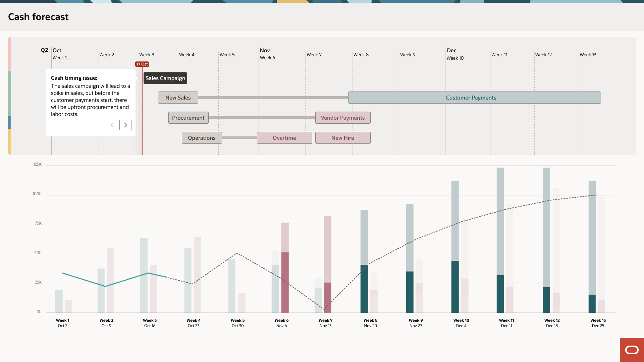644x362 pixels.
Task: Select the Operations block
Action: coord(202,138)
